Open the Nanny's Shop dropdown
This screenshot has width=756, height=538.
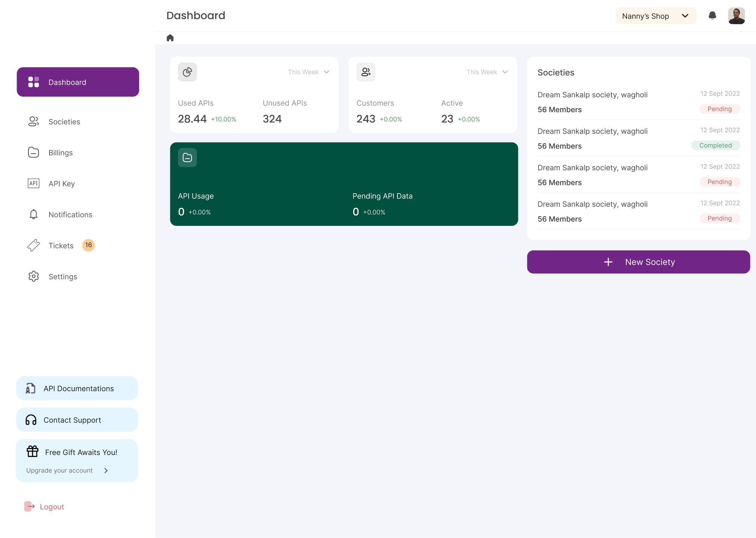point(655,16)
